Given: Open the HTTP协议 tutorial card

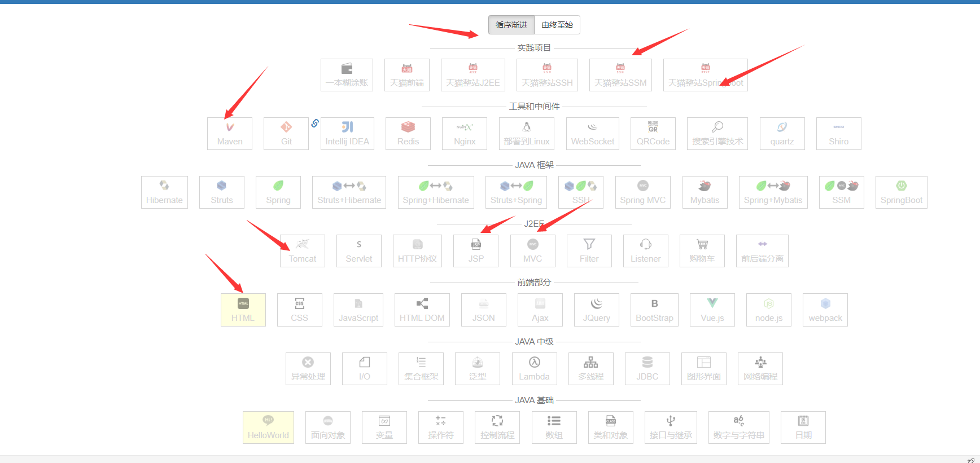Looking at the screenshot, I should click(418, 251).
